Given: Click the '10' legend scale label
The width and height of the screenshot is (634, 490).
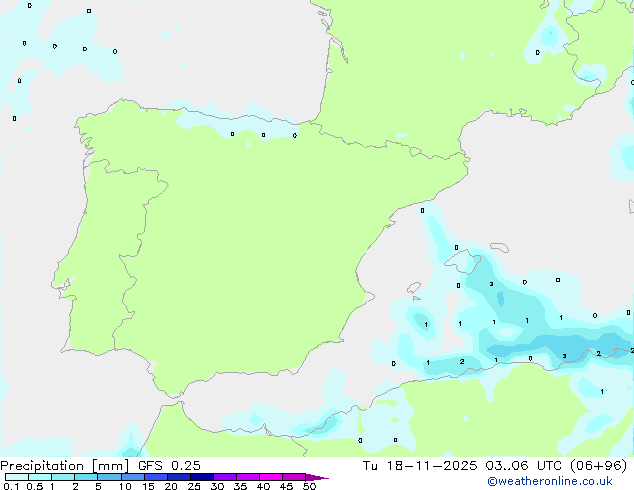Looking at the screenshot, I should [x=125, y=486].
